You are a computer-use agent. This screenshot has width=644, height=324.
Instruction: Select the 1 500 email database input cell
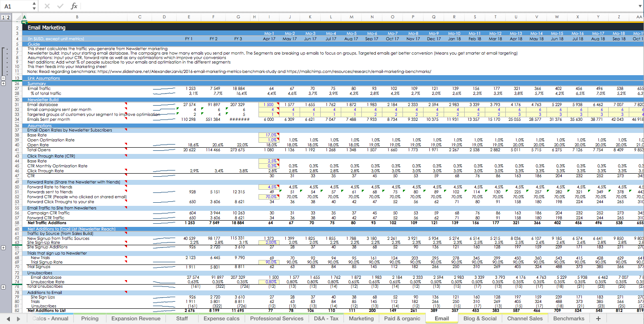tap(269, 104)
